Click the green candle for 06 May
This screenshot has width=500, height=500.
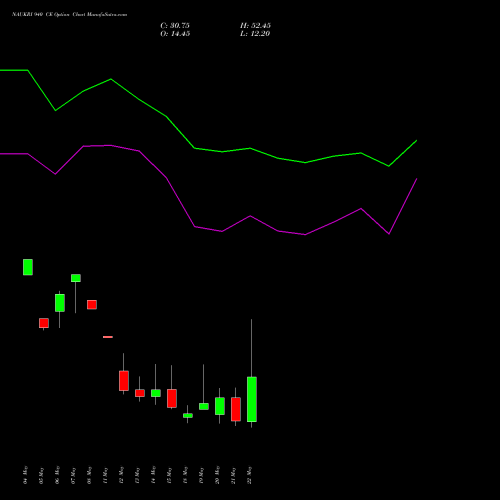point(60,303)
